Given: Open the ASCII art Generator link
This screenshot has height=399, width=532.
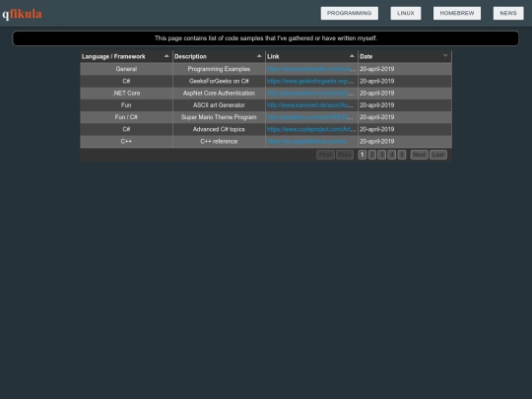Looking at the screenshot, I should [311, 105].
